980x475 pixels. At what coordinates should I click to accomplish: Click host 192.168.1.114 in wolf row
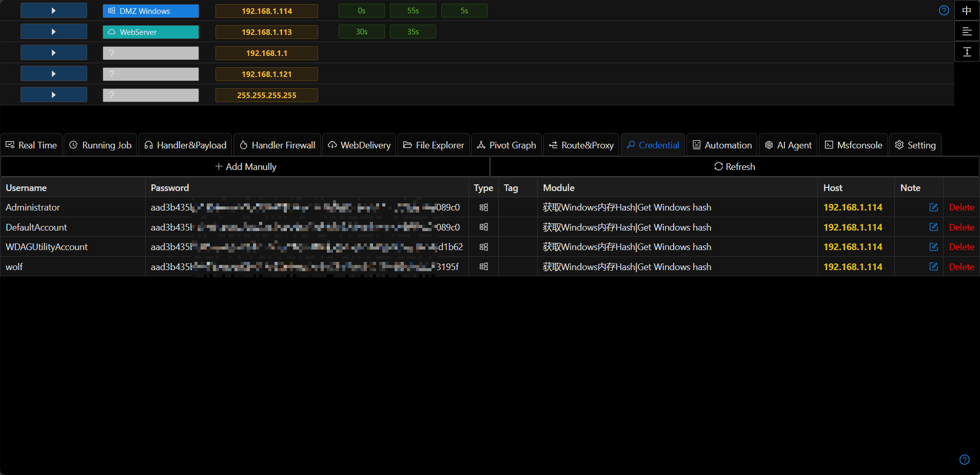(853, 267)
